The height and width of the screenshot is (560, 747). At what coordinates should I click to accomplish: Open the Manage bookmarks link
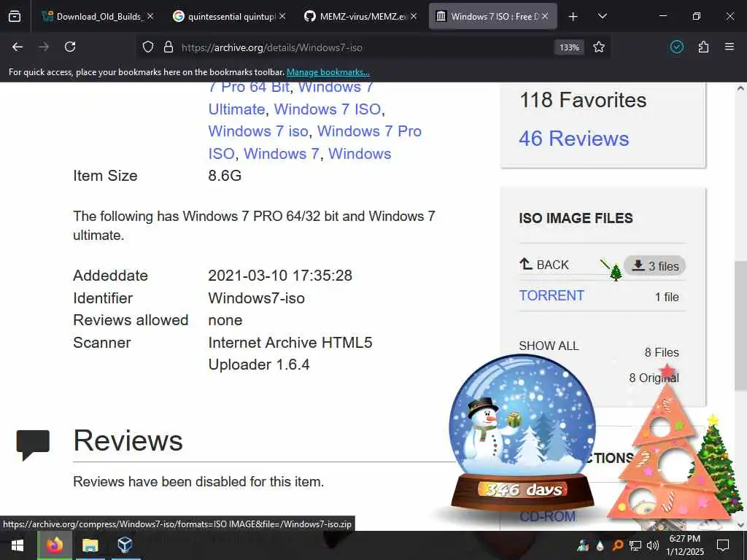tap(328, 72)
